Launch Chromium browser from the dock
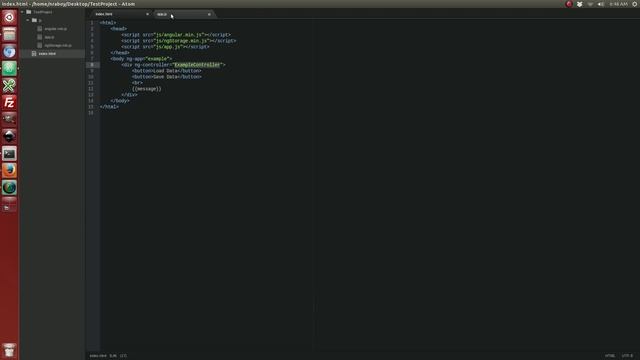 click(x=9, y=51)
